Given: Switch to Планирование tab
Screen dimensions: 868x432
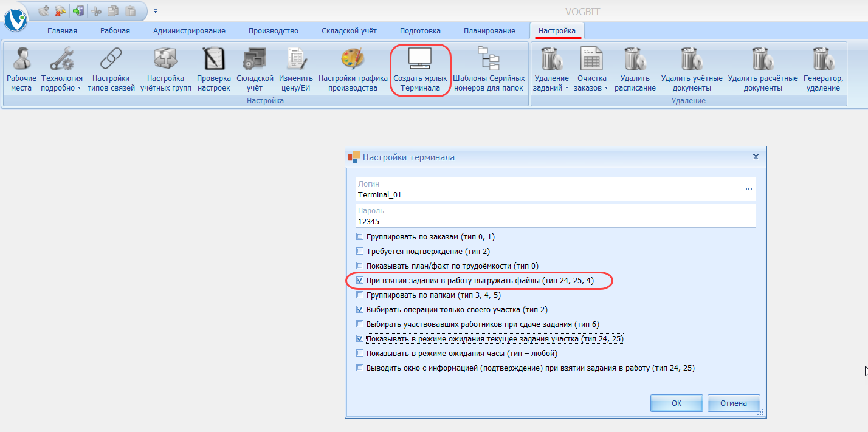Looking at the screenshot, I should point(489,31).
